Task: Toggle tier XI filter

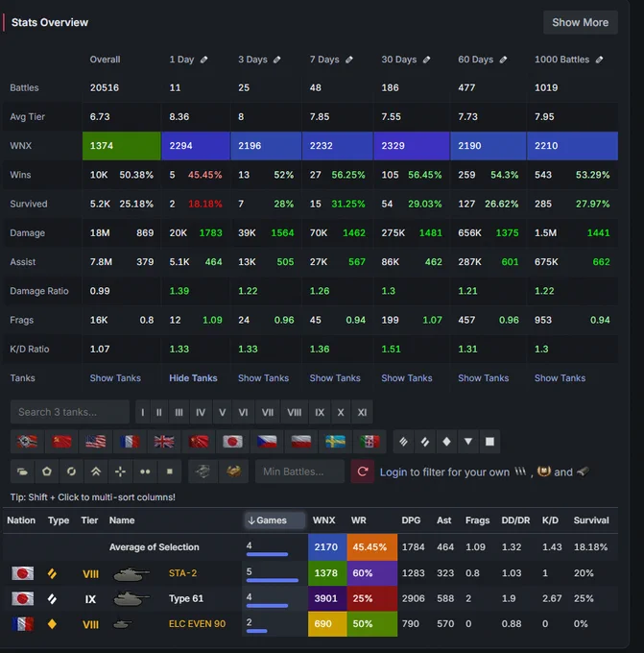Action: click(x=362, y=412)
